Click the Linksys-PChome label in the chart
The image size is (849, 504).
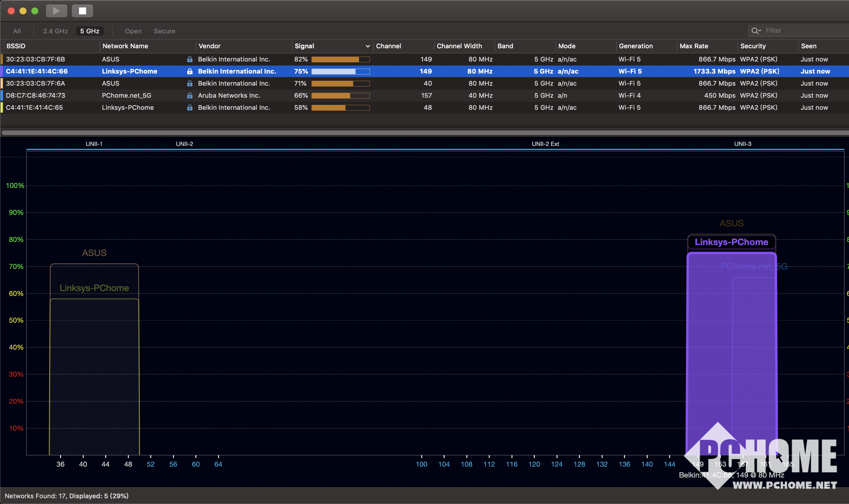tap(731, 242)
